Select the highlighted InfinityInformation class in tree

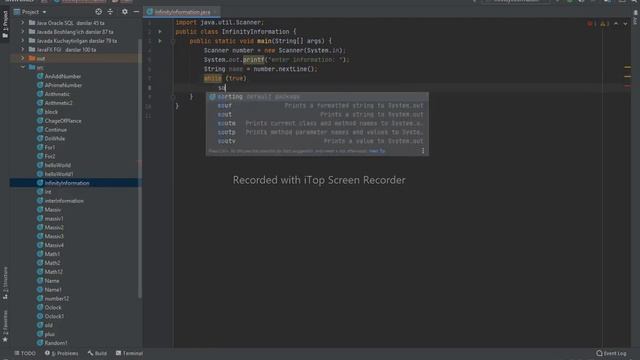(74, 183)
